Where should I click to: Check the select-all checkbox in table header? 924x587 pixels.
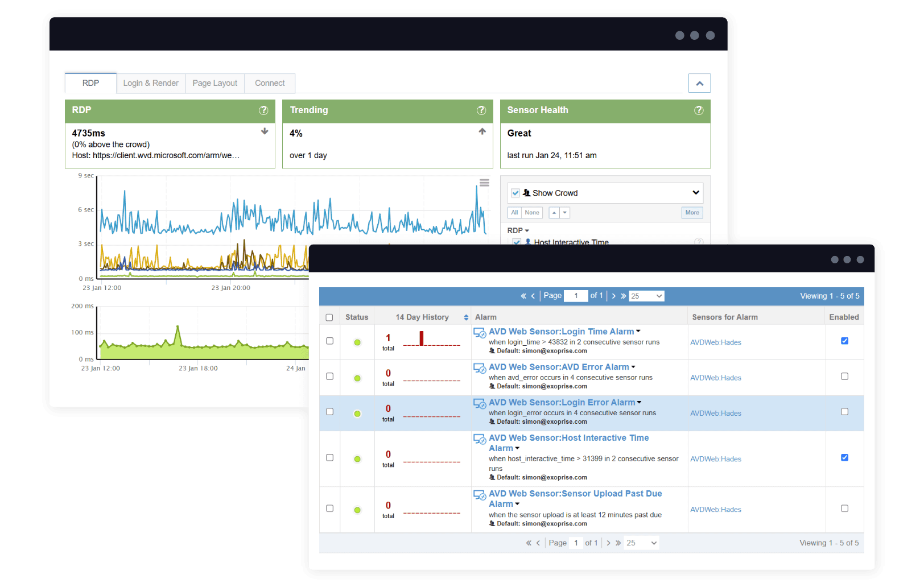(329, 317)
